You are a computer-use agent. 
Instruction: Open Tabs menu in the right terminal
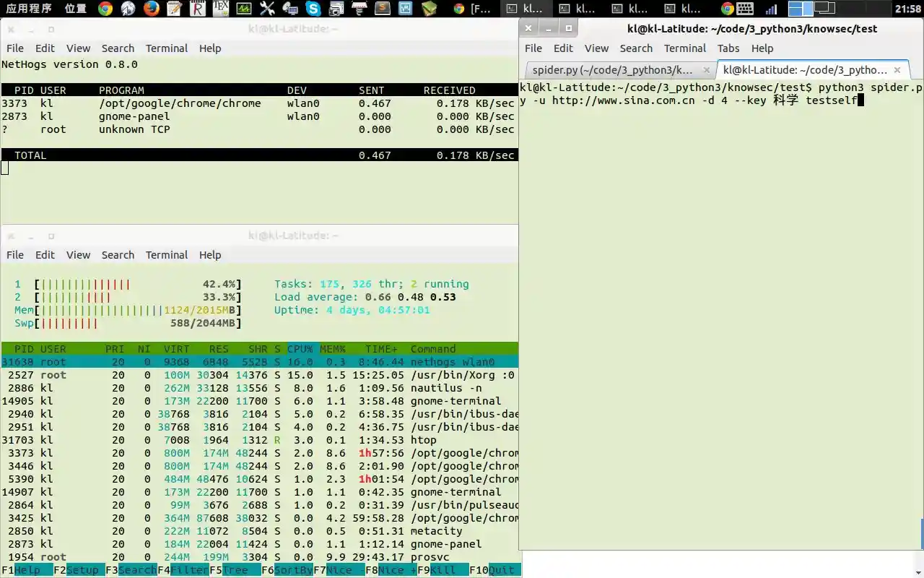point(728,48)
